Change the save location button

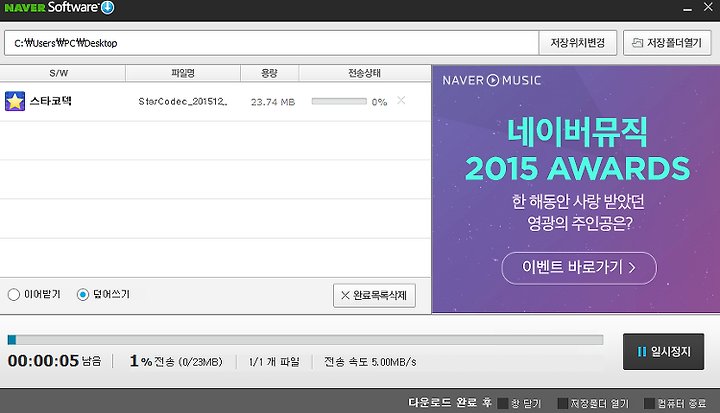(578, 43)
